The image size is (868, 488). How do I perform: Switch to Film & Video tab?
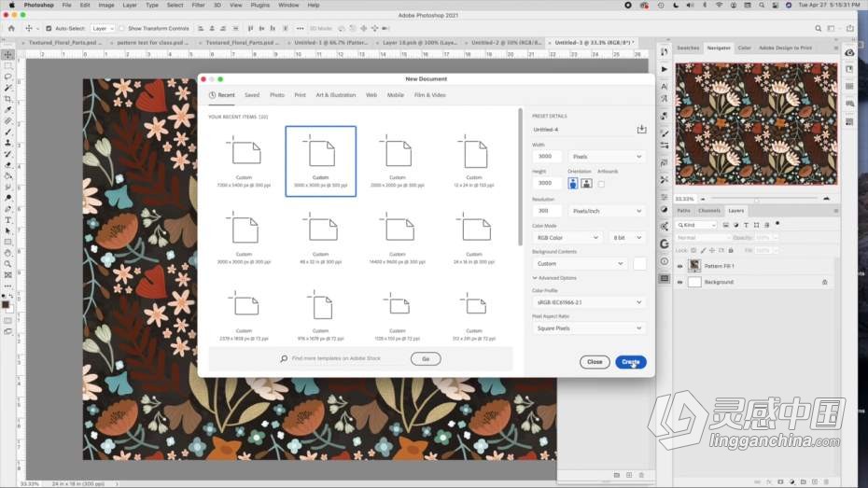click(429, 95)
